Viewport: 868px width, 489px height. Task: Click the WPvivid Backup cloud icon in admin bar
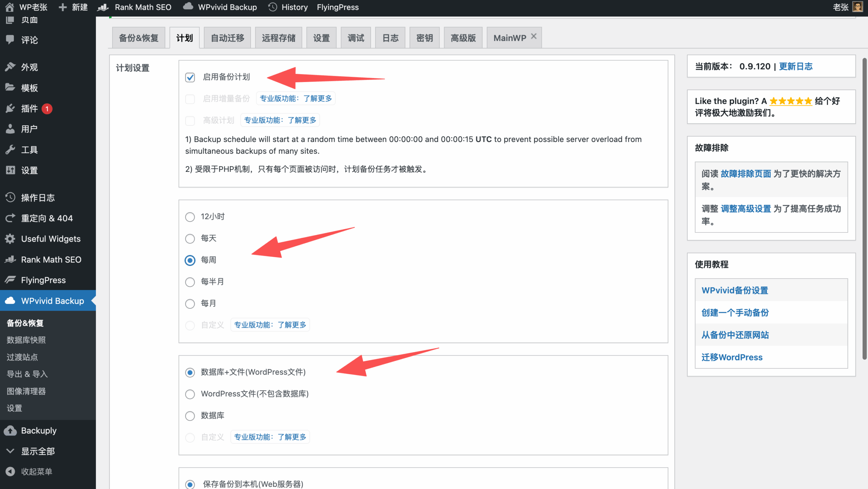[x=188, y=7]
